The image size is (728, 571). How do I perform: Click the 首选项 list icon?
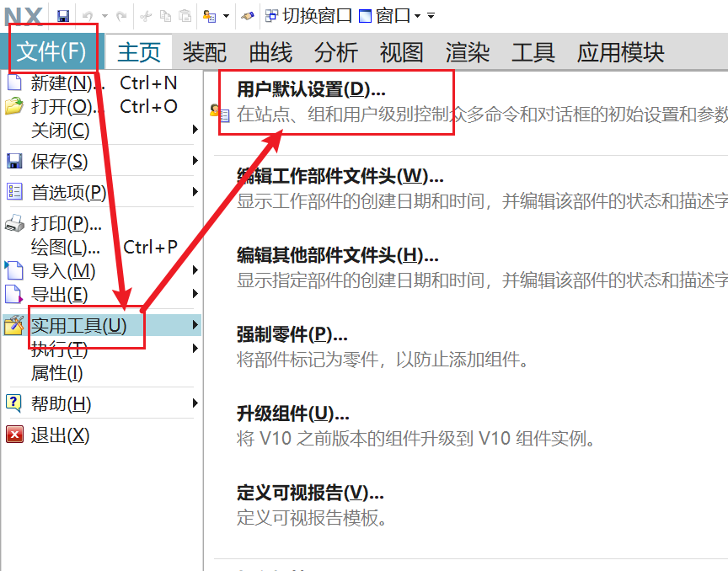[14, 192]
